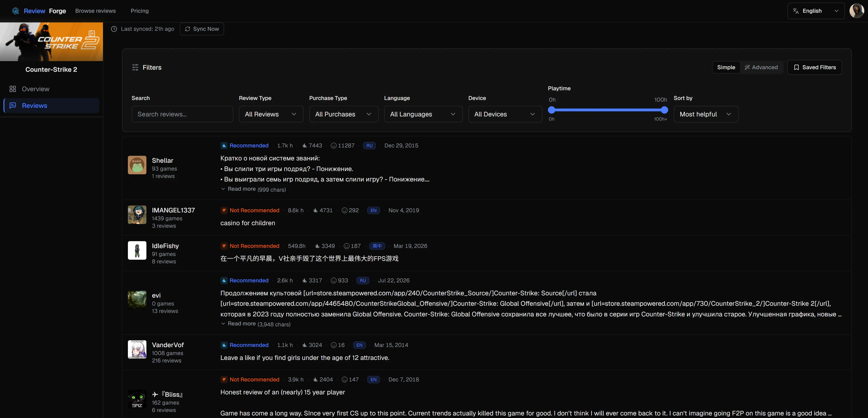
Task: Open the English language selector
Action: (x=816, y=11)
